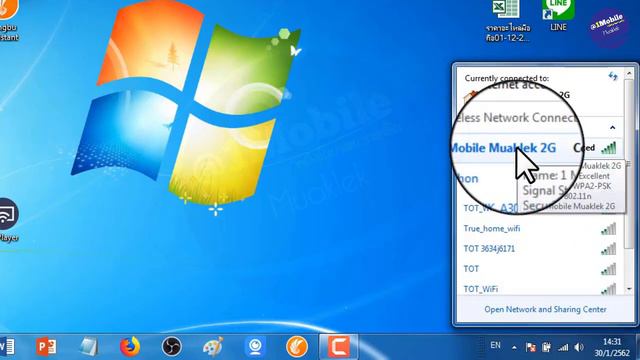640x360 pixels.
Task: Open the Notepad taskbar icon
Action: [89, 347]
